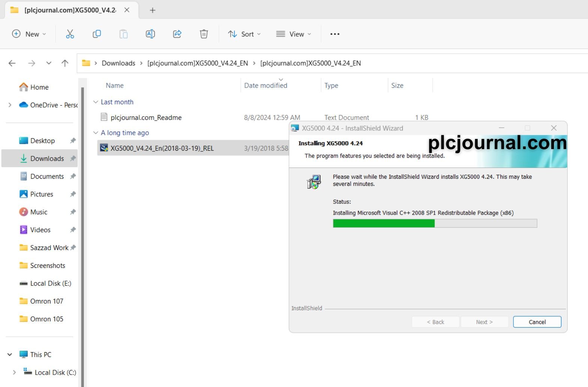
Task: Click the Share icon in toolbar
Action: pyautogui.click(x=177, y=34)
